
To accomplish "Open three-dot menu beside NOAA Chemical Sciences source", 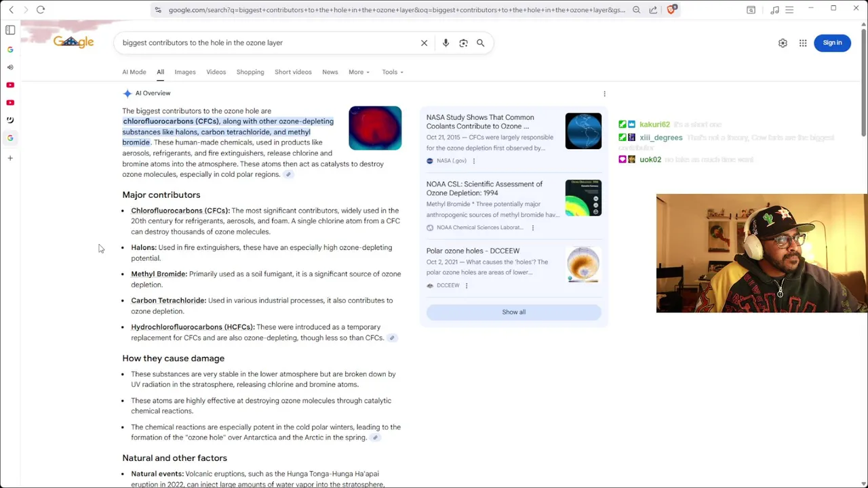I will pyautogui.click(x=532, y=228).
